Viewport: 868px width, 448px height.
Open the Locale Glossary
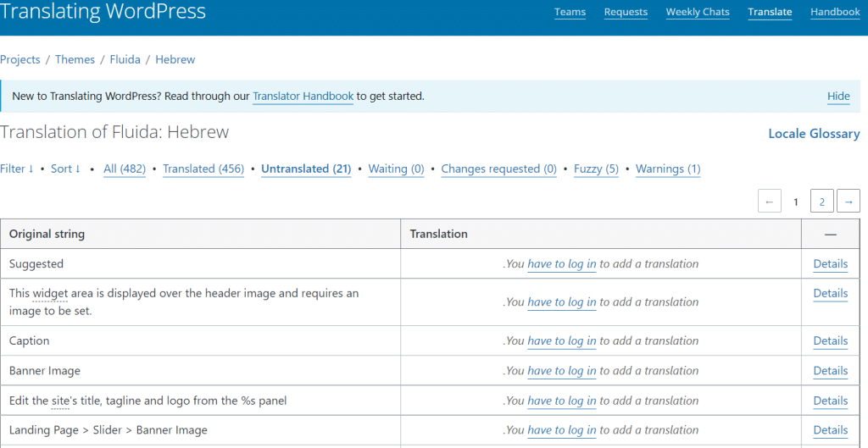(x=814, y=133)
